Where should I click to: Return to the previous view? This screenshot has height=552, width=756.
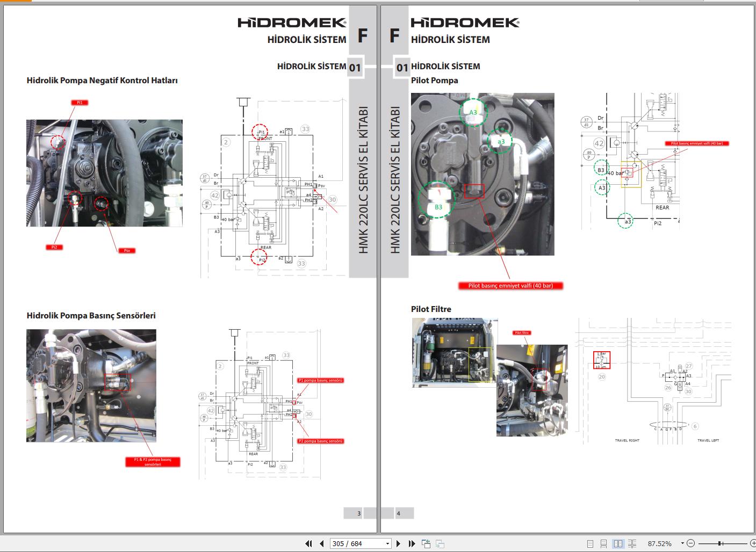click(426, 543)
